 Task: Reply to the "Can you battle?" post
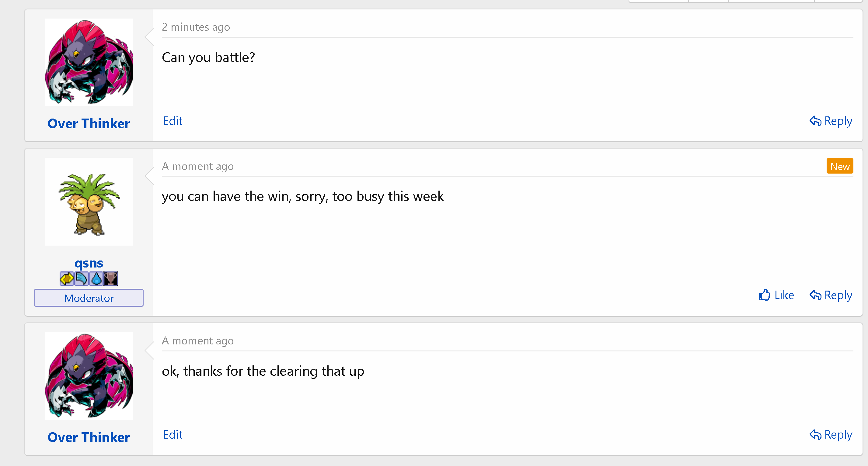point(831,121)
